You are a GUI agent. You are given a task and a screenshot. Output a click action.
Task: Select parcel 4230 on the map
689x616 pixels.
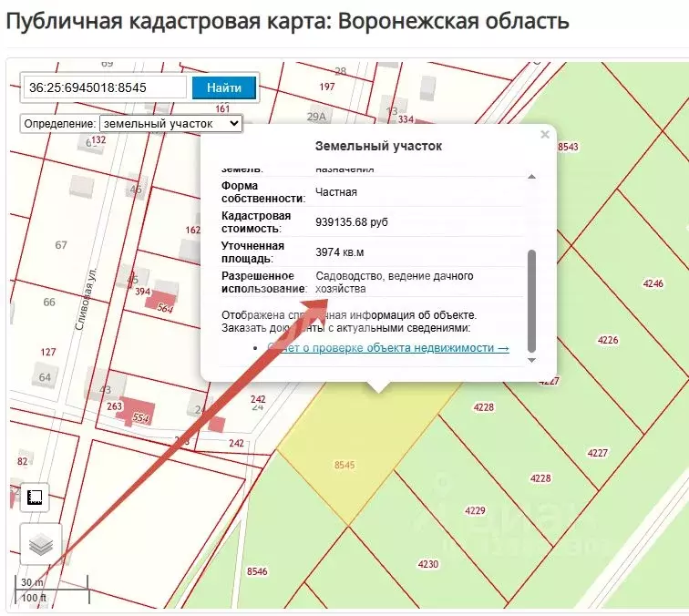427,564
